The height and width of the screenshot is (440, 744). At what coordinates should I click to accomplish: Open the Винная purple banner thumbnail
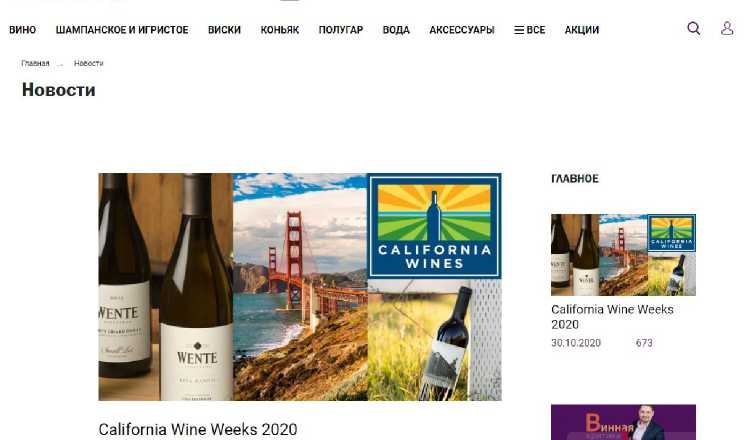point(623,422)
